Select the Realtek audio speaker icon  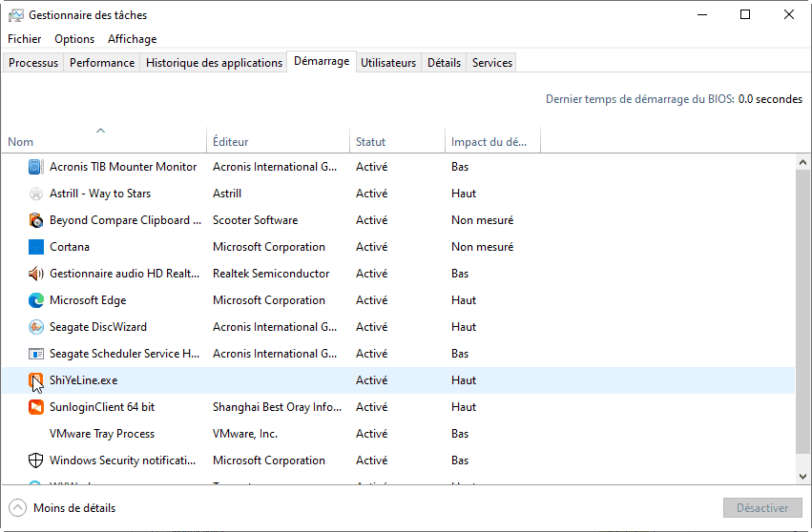(x=36, y=274)
